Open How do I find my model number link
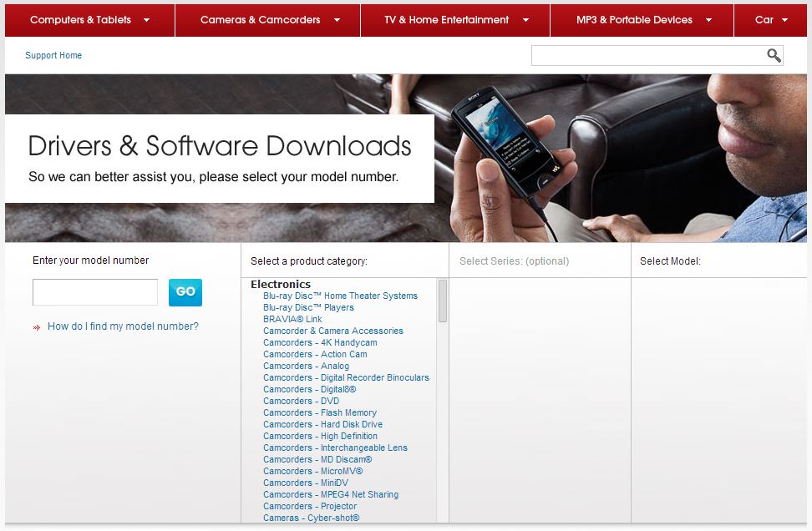 point(123,326)
